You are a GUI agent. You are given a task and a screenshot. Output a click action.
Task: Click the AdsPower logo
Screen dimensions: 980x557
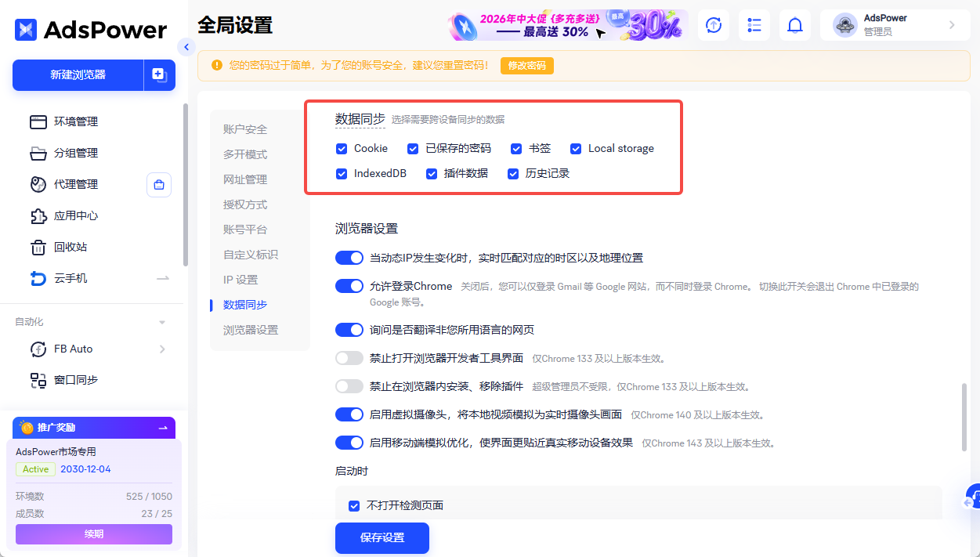pos(91,30)
